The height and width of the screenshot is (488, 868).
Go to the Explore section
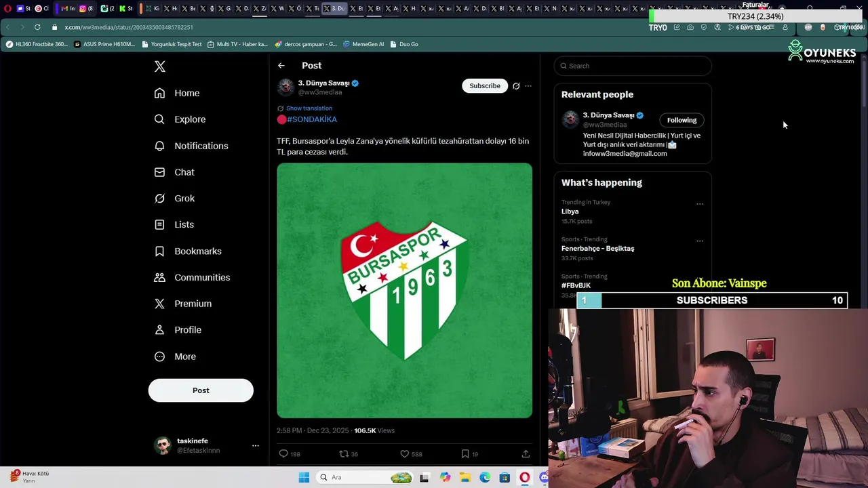tap(180, 119)
